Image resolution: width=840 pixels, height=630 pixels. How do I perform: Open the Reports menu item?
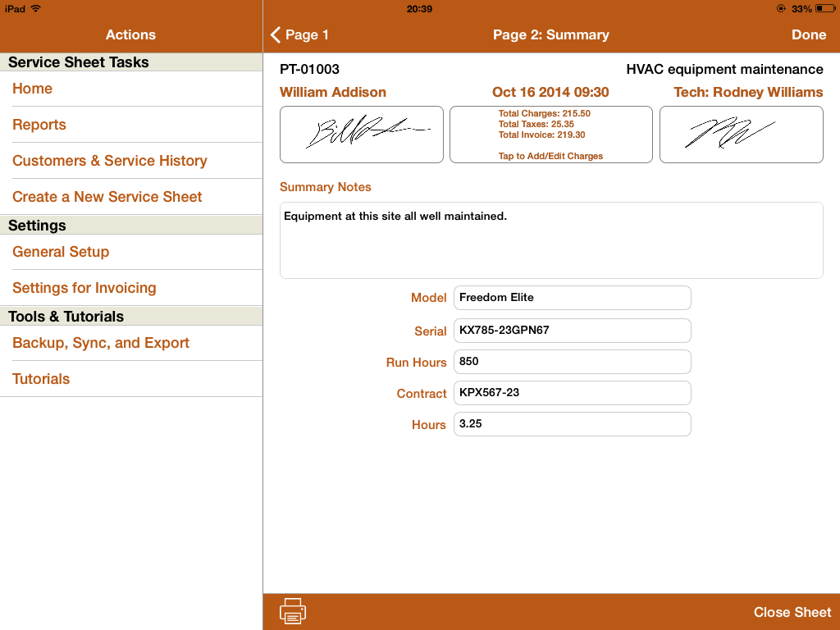tap(39, 125)
